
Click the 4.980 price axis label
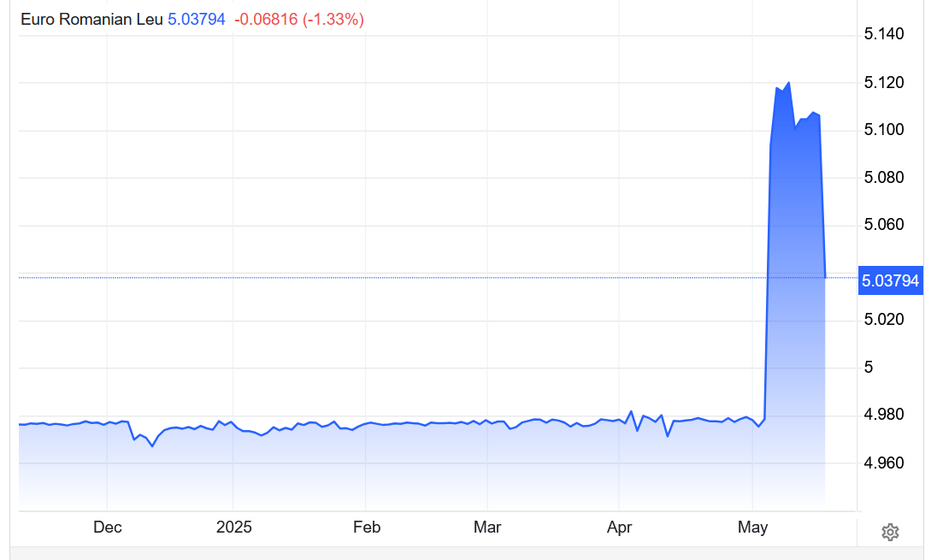pyautogui.click(x=884, y=416)
